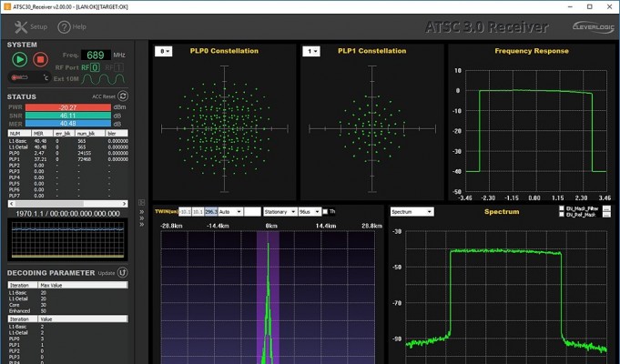Click the highlighted 296.3 TWIN field
Image resolution: width=620 pixels, height=364 pixels.
[210, 212]
